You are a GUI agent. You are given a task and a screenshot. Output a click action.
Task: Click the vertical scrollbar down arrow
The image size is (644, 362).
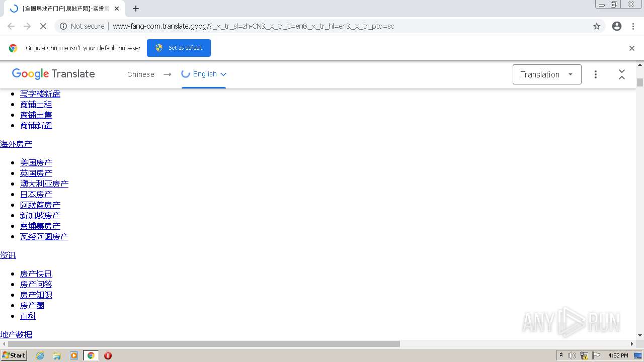point(640,335)
